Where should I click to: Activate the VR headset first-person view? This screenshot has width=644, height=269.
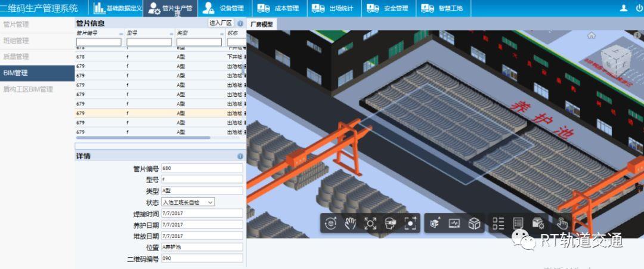[390, 223]
